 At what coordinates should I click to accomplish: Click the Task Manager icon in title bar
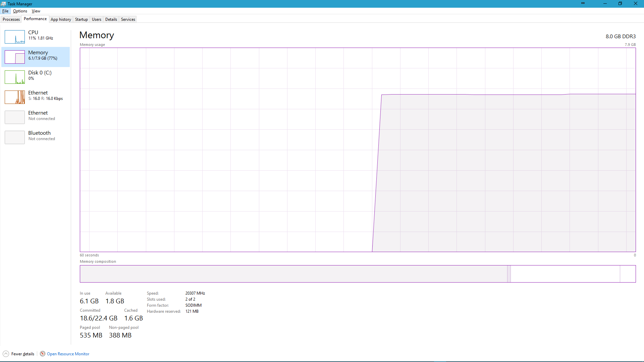[x=3, y=4]
